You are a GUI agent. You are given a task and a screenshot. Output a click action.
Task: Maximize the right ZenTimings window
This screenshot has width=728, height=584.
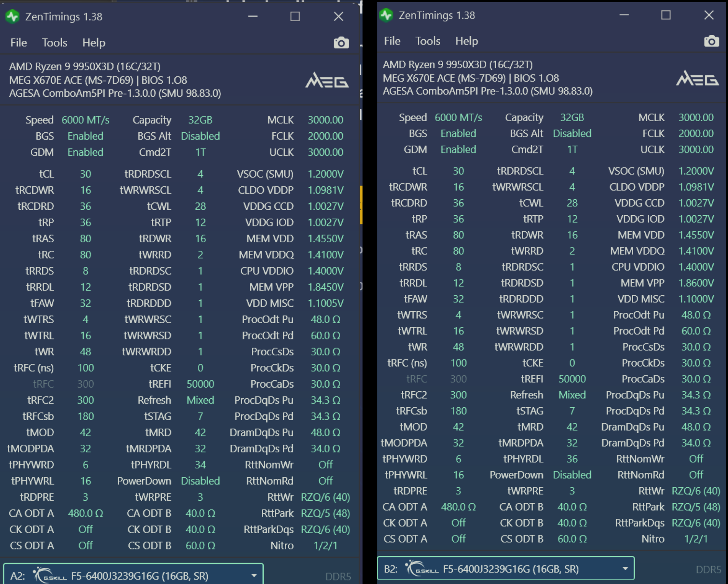click(x=666, y=15)
